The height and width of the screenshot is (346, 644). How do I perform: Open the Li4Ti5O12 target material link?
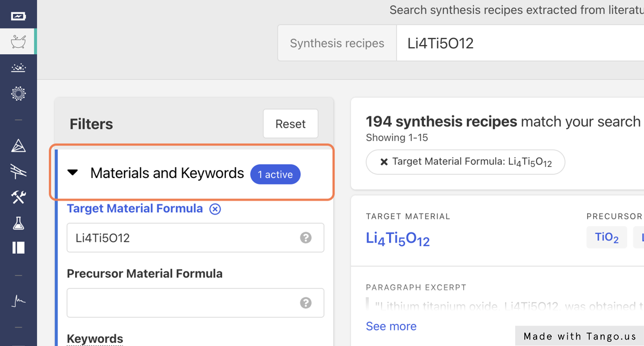[x=398, y=239]
